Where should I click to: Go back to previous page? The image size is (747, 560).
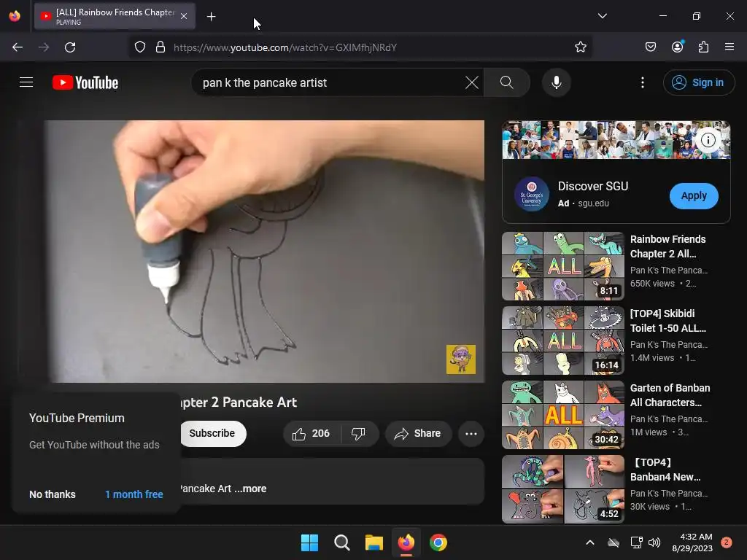(18, 47)
